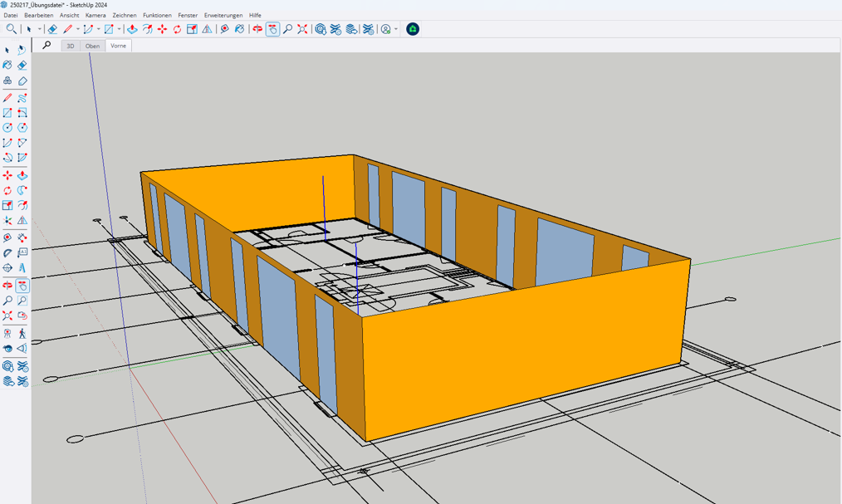Click the Look Around eye tool
Screen dimensions: 842x504
pos(7,349)
